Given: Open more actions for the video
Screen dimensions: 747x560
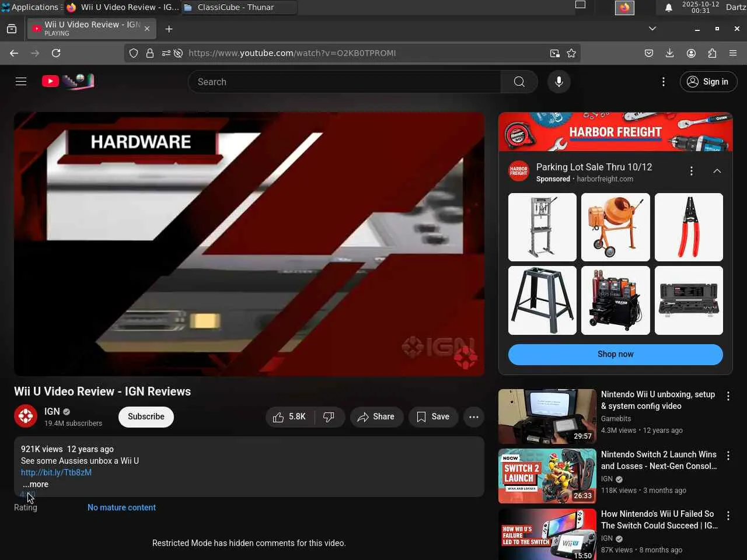Looking at the screenshot, I should click(x=474, y=416).
